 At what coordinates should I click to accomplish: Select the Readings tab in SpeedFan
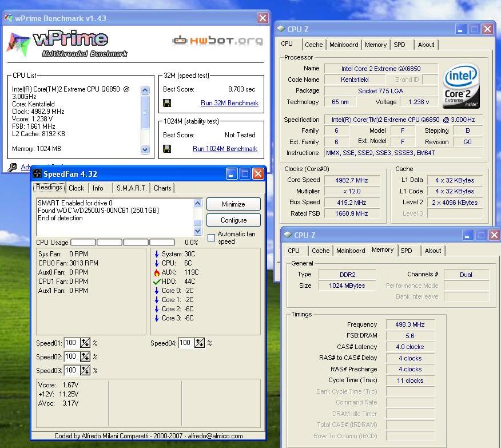[x=49, y=187]
